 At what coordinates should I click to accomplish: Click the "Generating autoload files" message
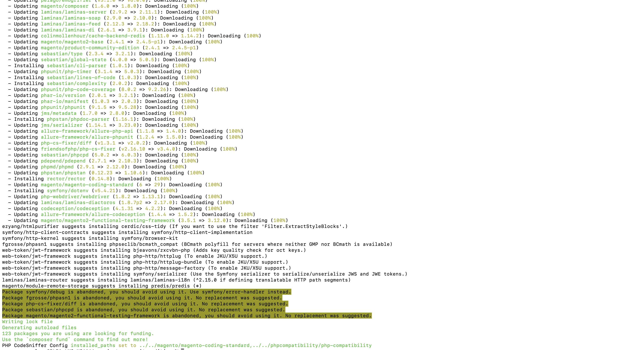pyautogui.click(x=39, y=328)
